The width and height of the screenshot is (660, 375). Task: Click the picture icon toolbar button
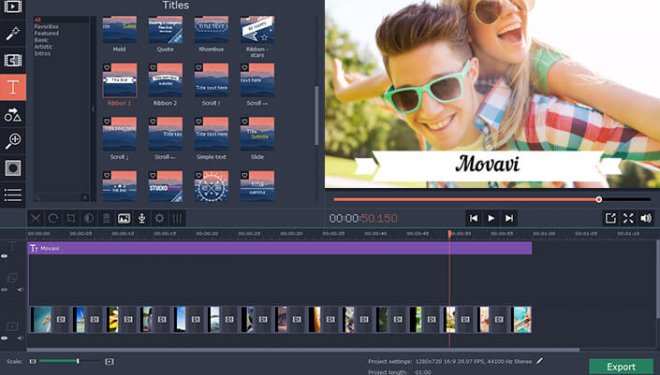click(x=124, y=218)
